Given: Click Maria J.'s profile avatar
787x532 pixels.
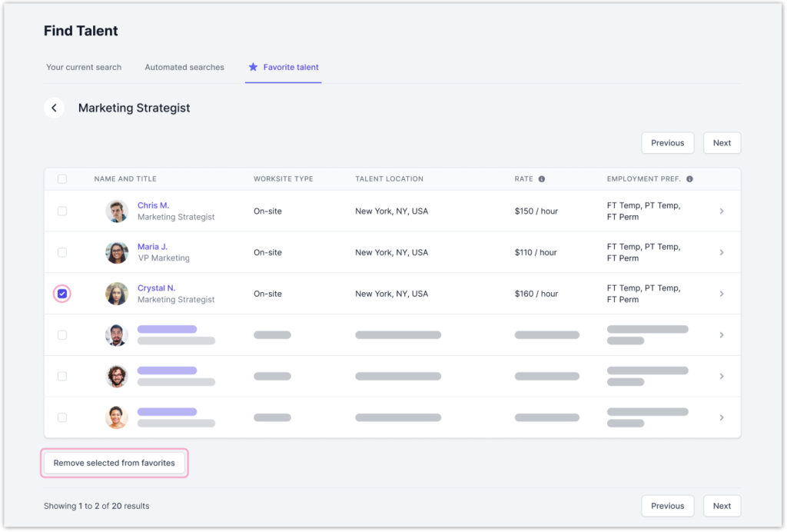Looking at the screenshot, I should click(117, 253).
